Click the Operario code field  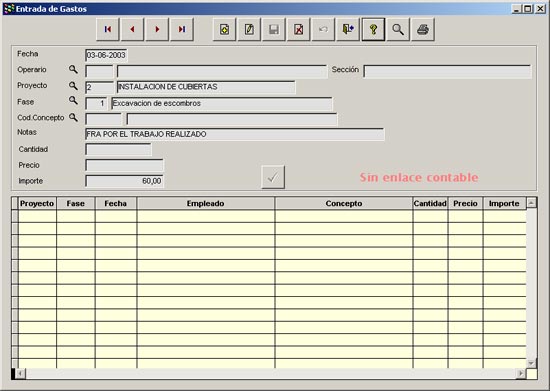pyautogui.click(x=99, y=71)
